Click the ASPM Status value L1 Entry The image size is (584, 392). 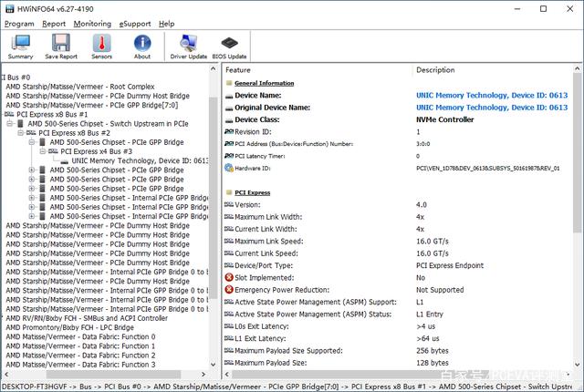(x=430, y=315)
